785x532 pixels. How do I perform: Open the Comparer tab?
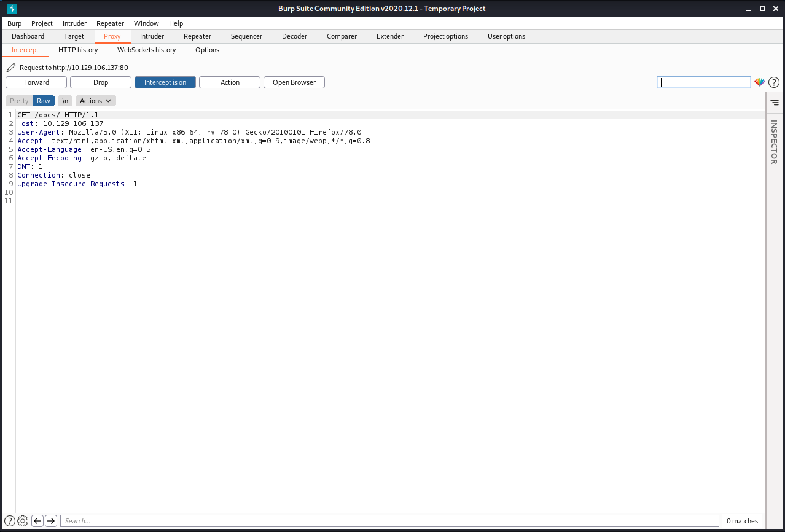click(342, 37)
